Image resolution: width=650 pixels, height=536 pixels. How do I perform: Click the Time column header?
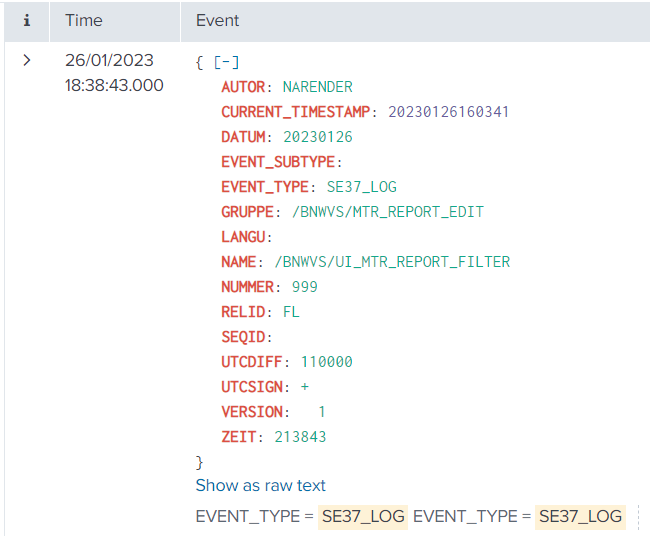[x=84, y=20]
